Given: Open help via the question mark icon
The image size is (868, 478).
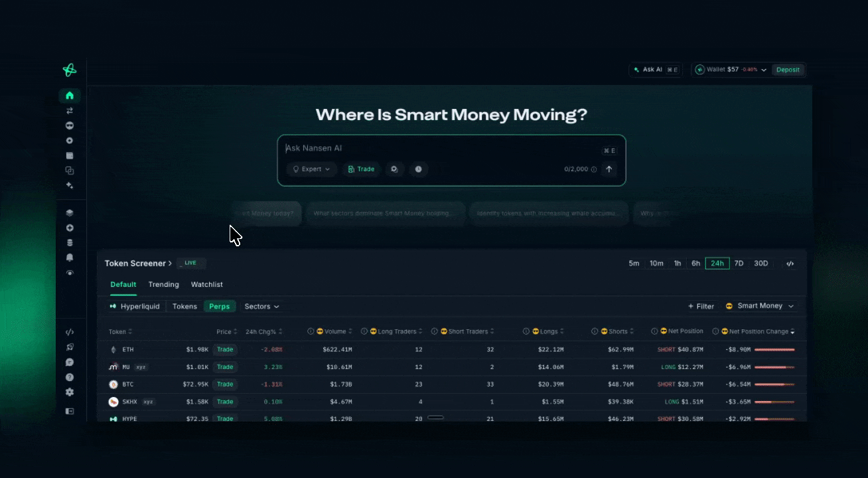Looking at the screenshot, I should pos(70,377).
